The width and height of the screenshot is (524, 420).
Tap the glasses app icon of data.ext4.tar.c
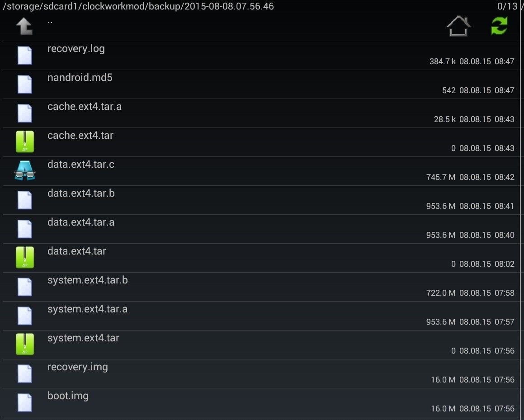(25, 170)
